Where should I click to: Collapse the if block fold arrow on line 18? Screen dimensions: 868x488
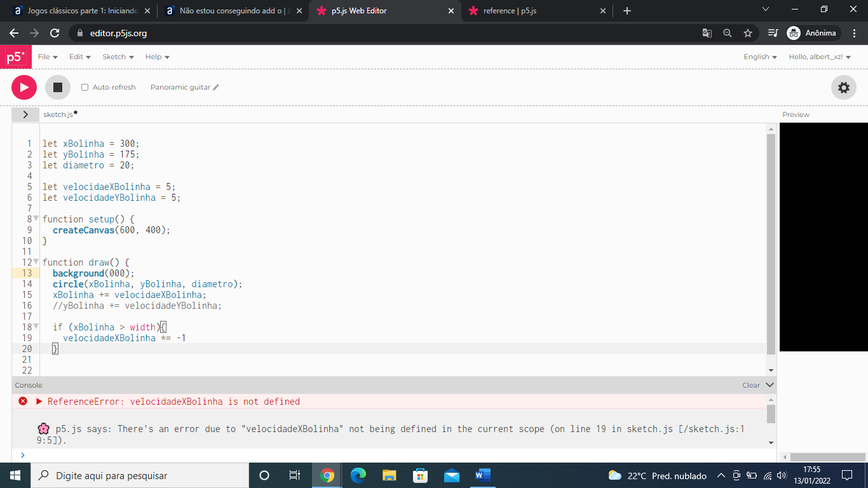pos(36,326)
